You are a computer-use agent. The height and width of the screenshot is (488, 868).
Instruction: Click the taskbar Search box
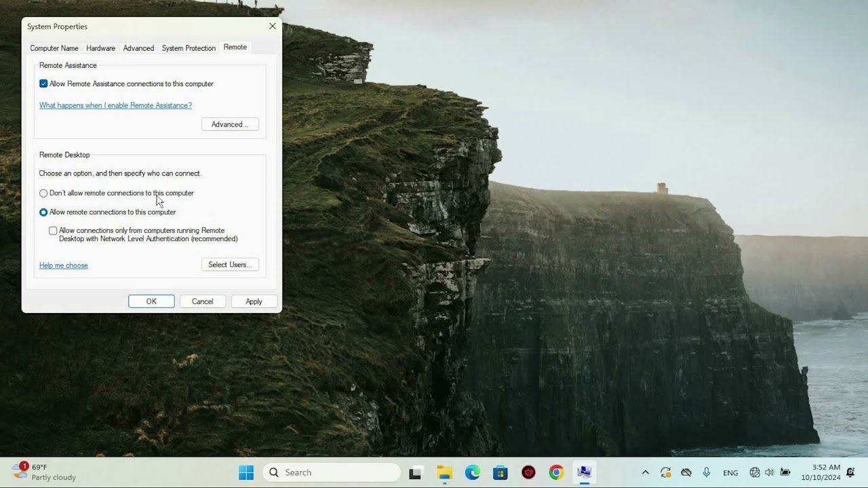tap(332, 472)
